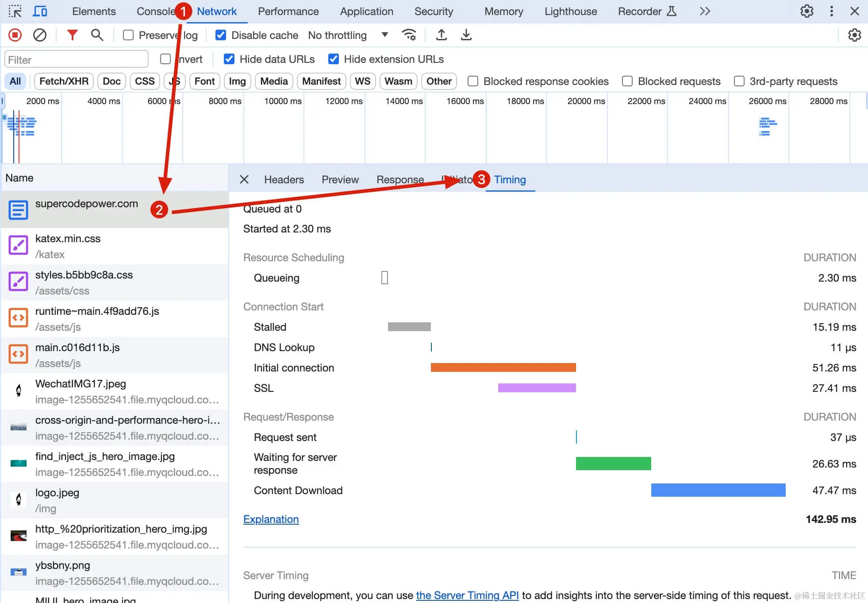Open DevTools settings gear
Screen dimensions: 868x603
coord(807,11)
